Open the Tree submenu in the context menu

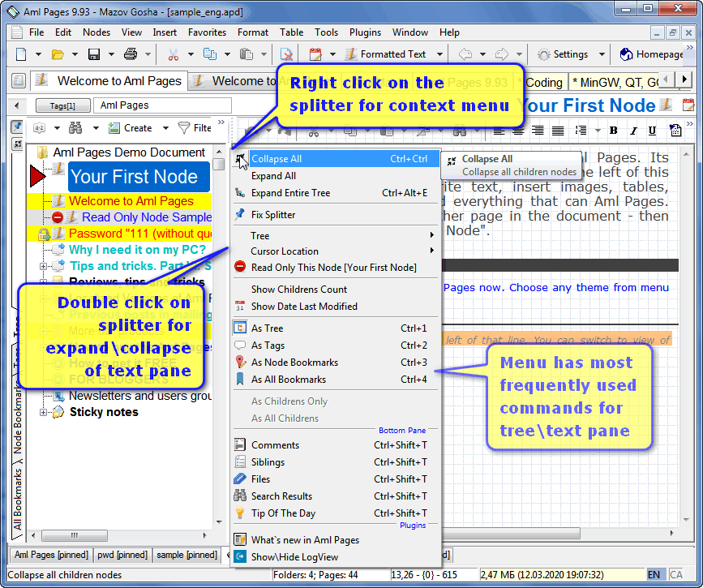click(336, 235)
